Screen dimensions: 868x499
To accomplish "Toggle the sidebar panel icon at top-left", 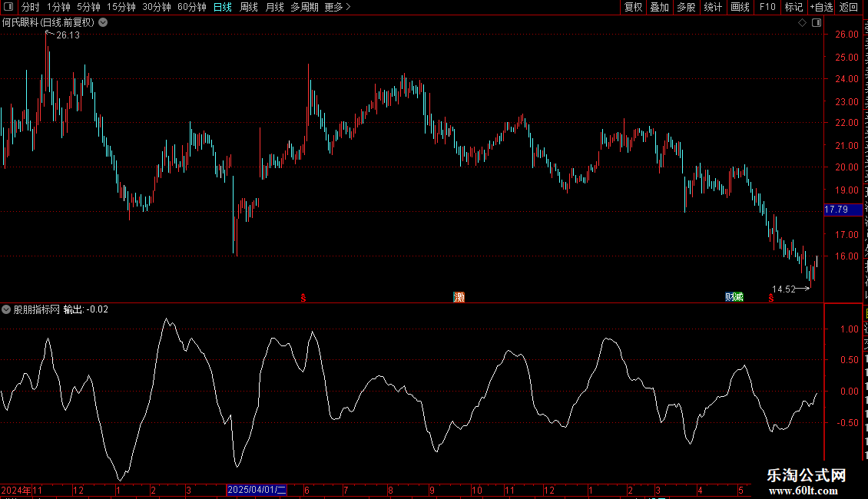I will [8, 7].
